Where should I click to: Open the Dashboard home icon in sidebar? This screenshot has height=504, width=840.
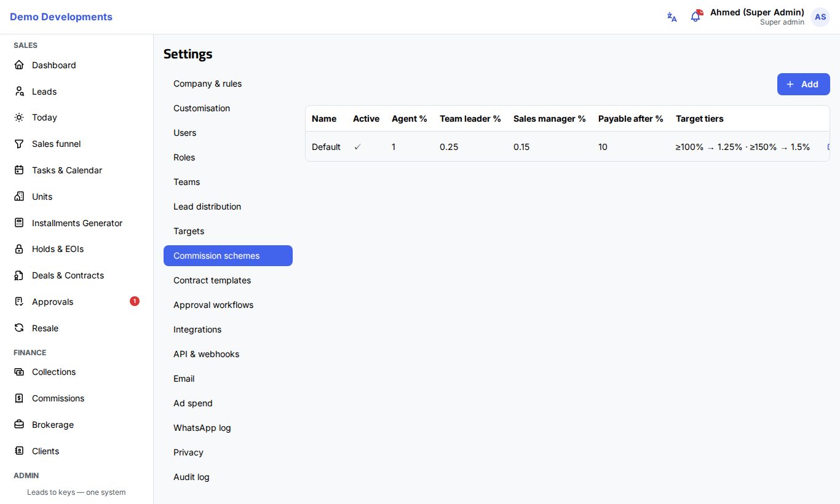coord(19,65)
